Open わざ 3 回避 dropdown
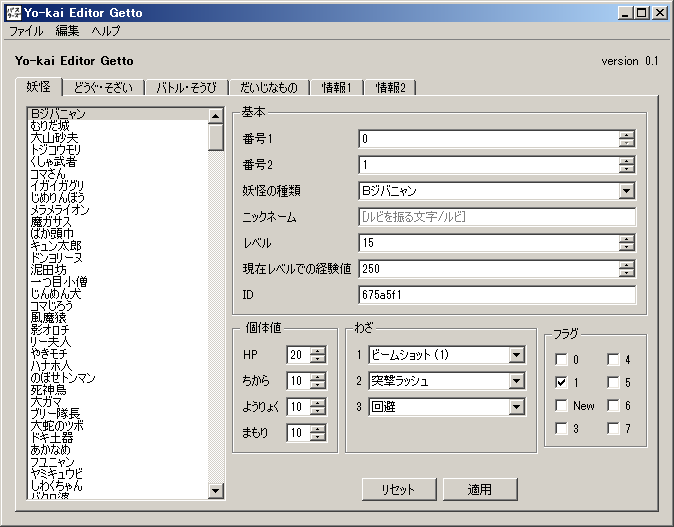674x527 pixels. (x=516, y=407)
